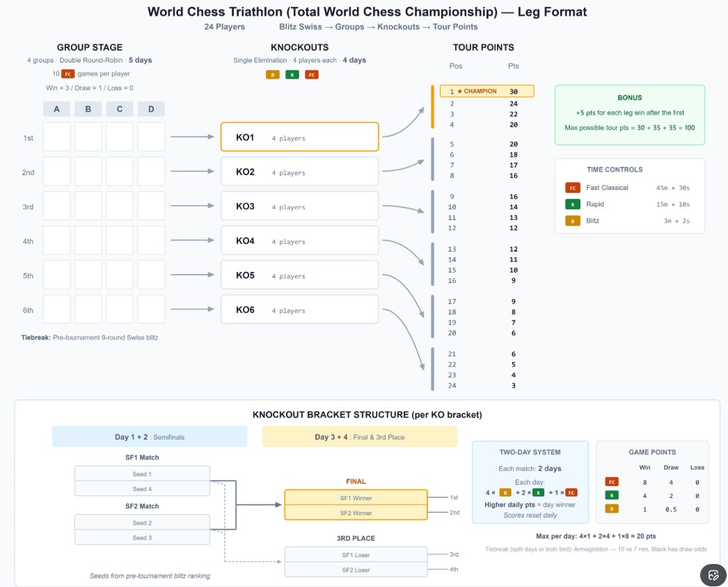Screen dimensions: 728x587
Task: Click group column header A
Action: (x=56, y=109)
